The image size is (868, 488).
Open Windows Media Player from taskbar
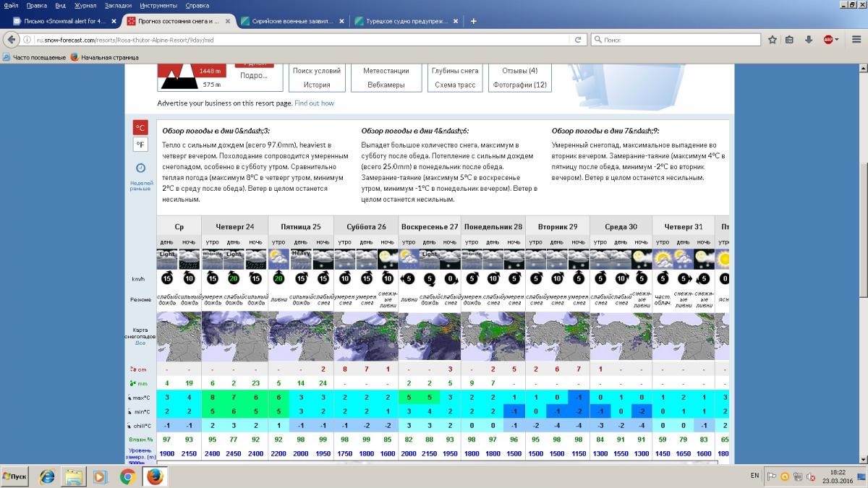101,477
